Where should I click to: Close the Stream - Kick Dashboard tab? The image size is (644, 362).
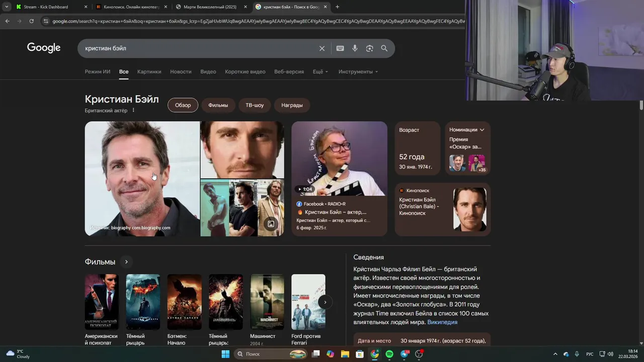(86, 7)
